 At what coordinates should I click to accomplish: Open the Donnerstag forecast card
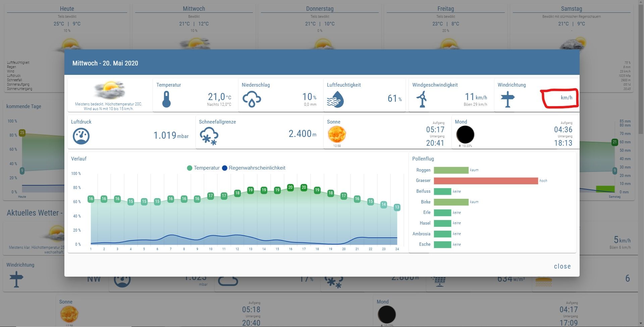pyautogui.click(x=320, y=27)
